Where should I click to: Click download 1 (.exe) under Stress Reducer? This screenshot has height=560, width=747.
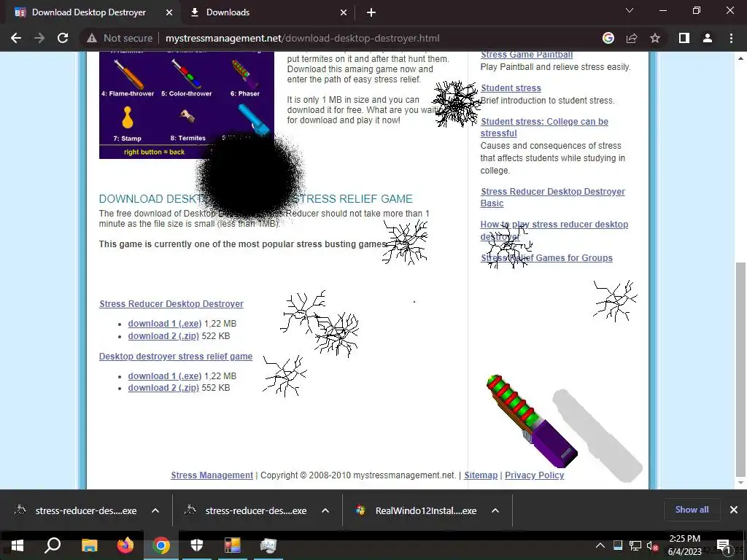pyautogui.click(x=164, y=324)
